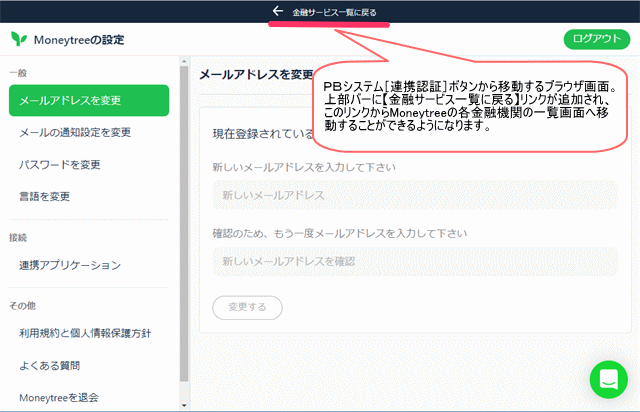Viewport: 640px width, 412px height.
Task: Click the その他 section label
Action: [x=22, y=306]
